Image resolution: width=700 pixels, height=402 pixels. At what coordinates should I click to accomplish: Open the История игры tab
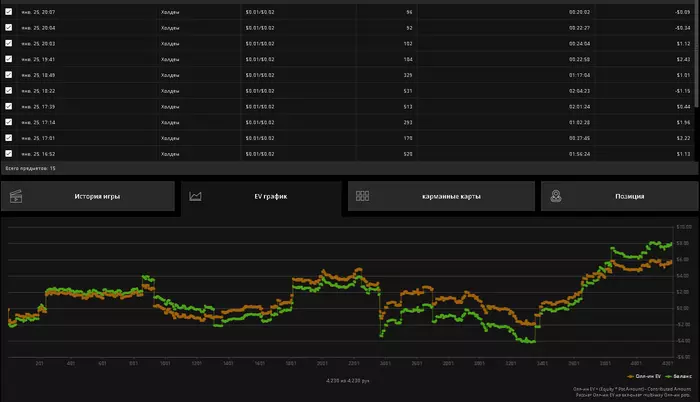(x=88, y=196)
